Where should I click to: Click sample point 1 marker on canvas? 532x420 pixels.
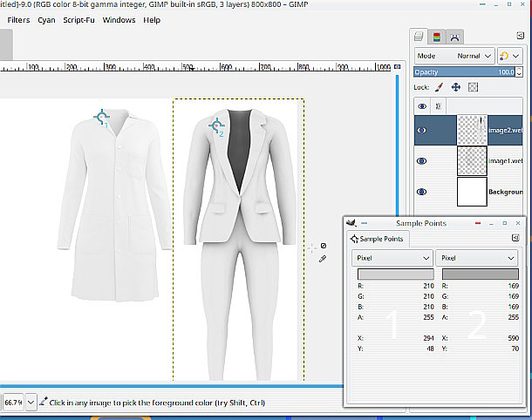(x=102, y=117)
